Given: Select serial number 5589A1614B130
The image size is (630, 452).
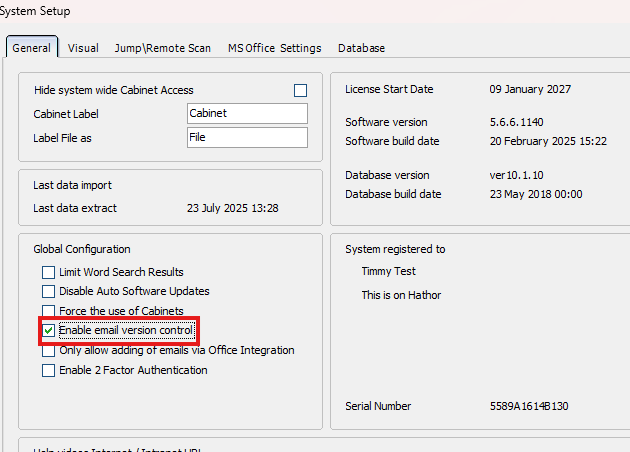Looking at the screenshot, I should pyautogui.click(x=529, y=406).
